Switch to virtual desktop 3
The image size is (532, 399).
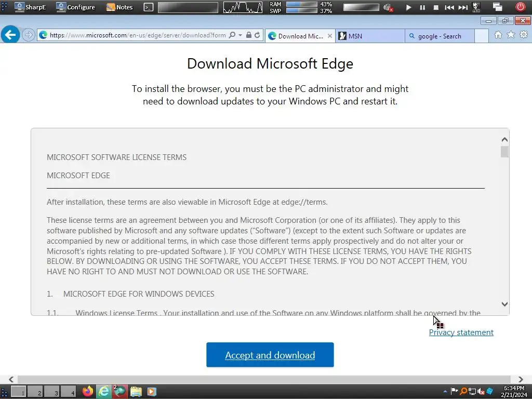pyautogui.click(x=51, y=392)
